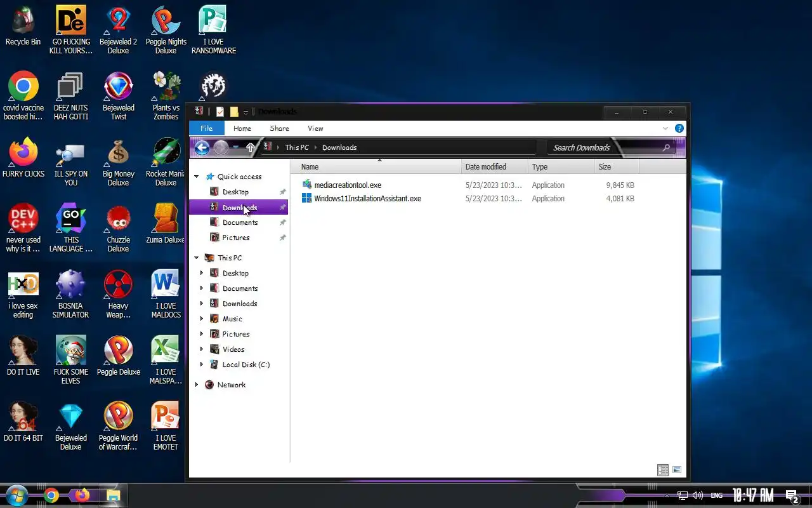Click the 4,081 KB size value

click(x=620, y=199)
